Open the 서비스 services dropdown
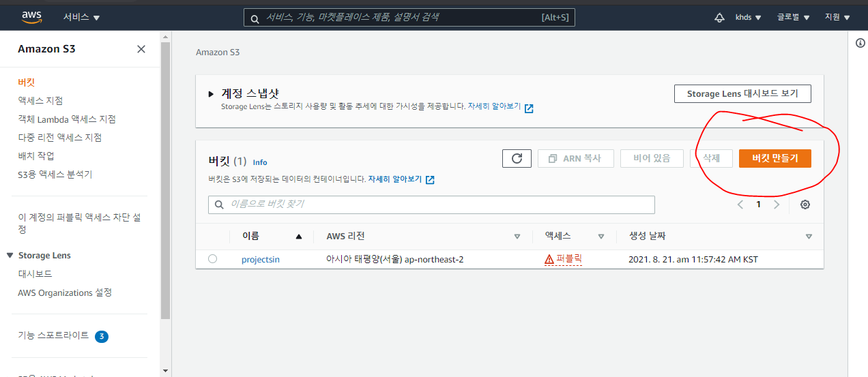The image size is (868, 377). pyautogui.click(x=81, y=17)
